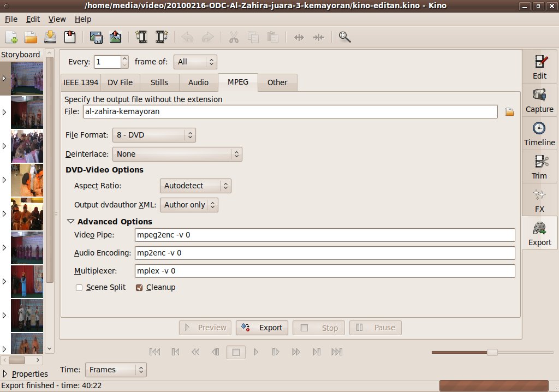Image resolution: width=559 pixels, height=392 pixels.
Task: Click the Open project folder icon
Action: (x=31, y=37)
